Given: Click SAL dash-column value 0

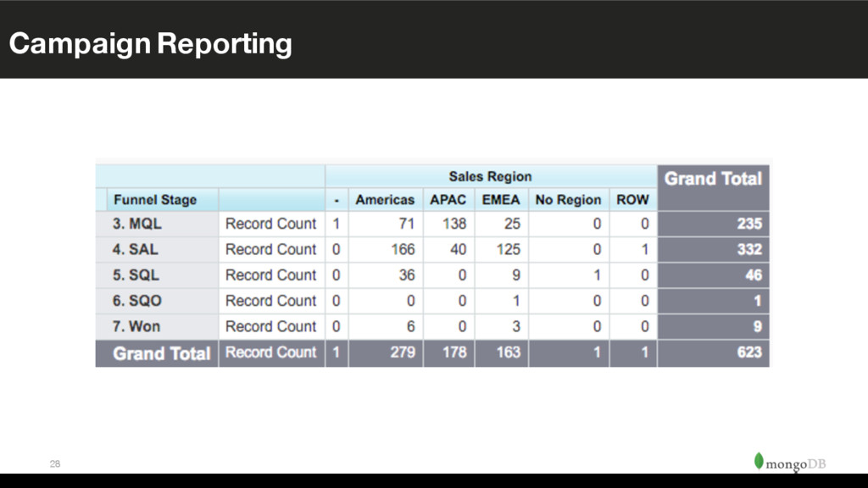Looking at the screenshot, I should 336,250.
